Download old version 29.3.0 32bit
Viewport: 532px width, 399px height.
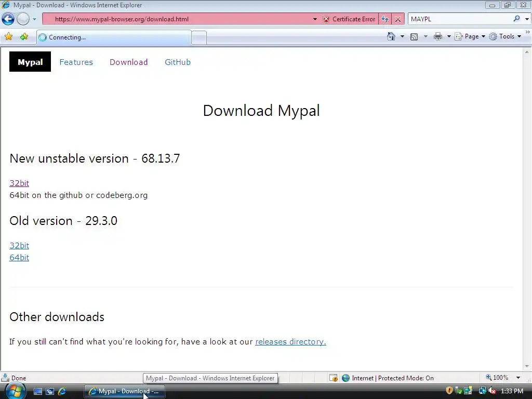pos(19,245)
